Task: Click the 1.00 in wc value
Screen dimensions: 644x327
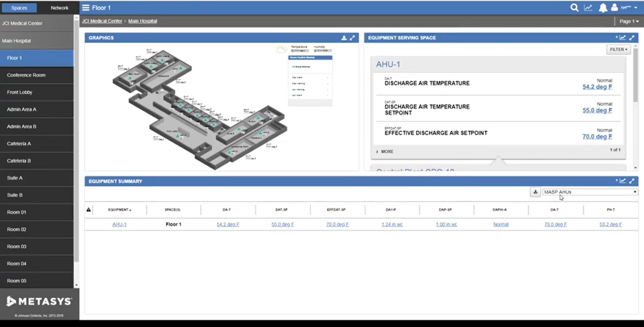Action: pyautogui.click(x=446, y=224)
